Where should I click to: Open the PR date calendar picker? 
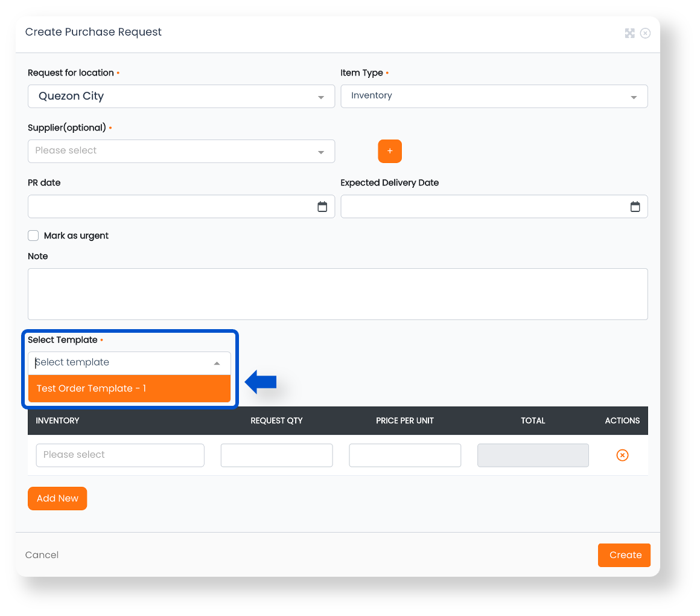tap(322, 207)
